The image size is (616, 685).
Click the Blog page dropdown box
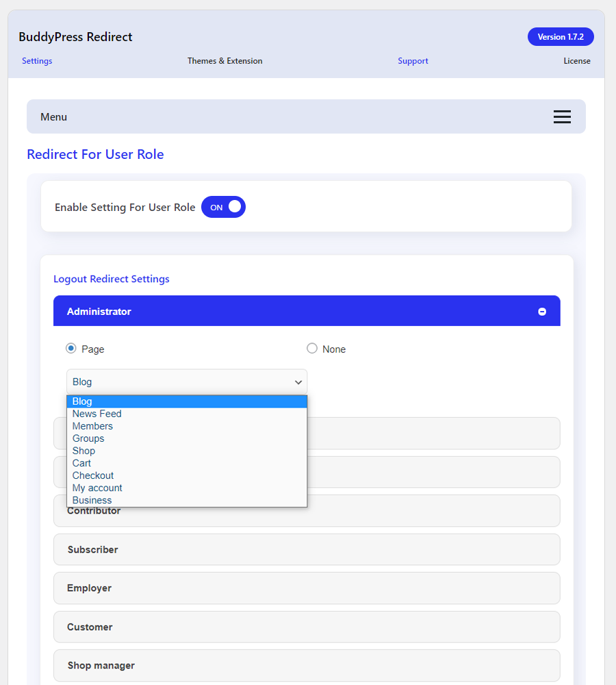(x=187, y=382)
